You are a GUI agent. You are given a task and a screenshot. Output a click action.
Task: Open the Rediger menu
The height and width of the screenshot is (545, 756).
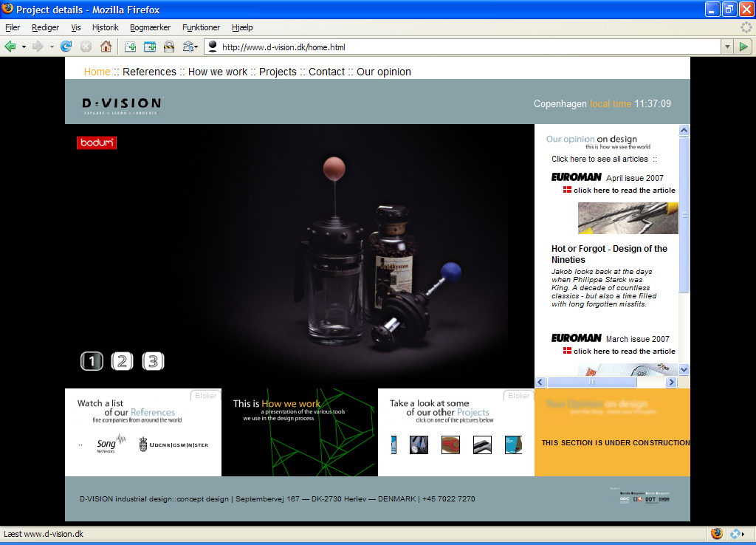[45, 27]
